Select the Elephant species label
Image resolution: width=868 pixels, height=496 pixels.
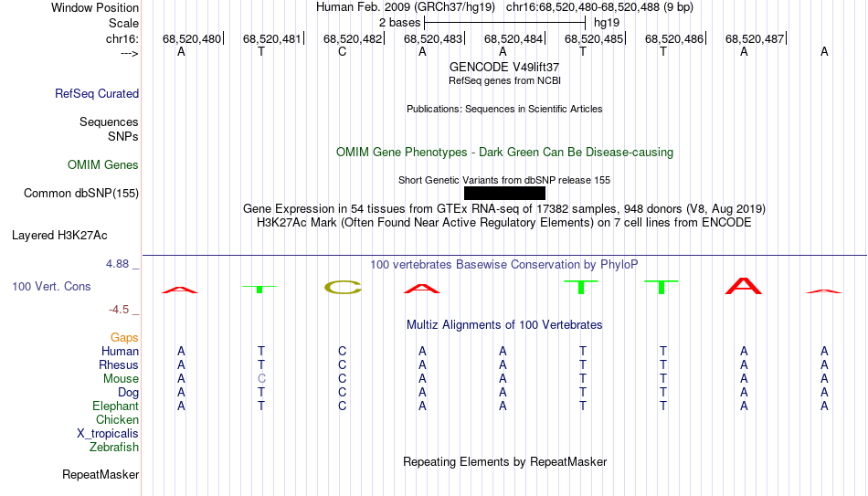pos(115,406)
